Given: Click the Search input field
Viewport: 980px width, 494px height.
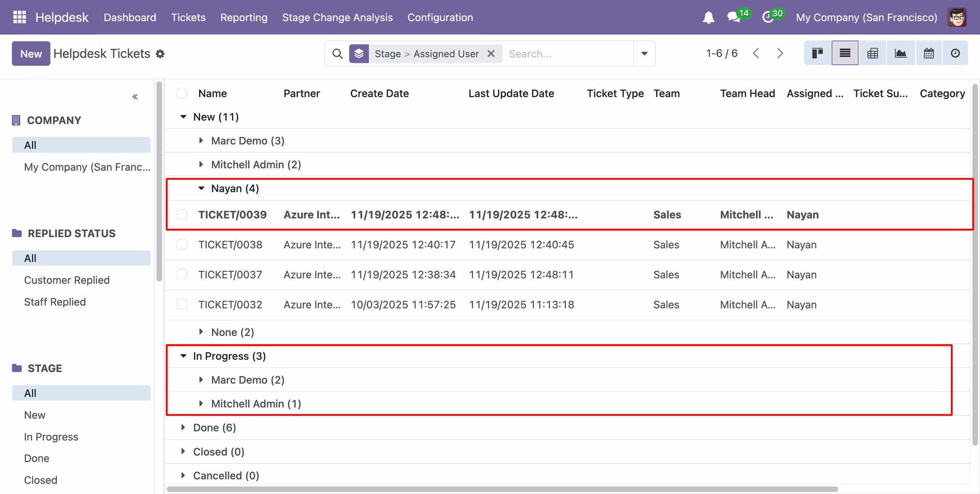Looking at the screenshot, I should [568, 54].
